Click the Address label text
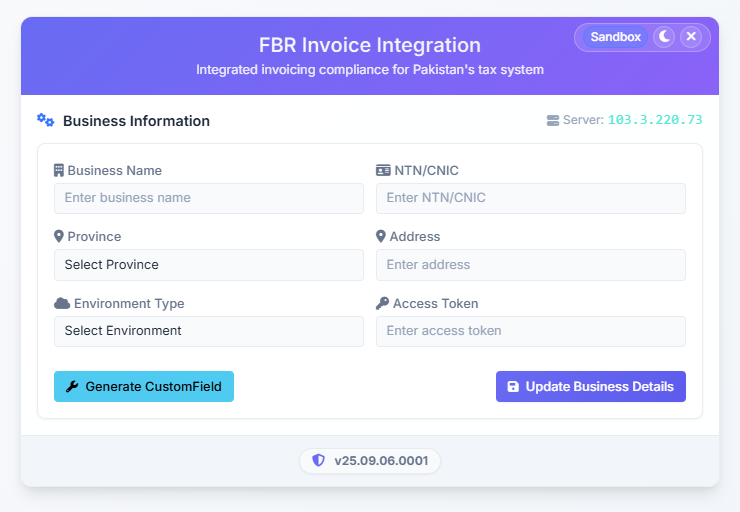This screenshot has width=740, height=512. point(415,236)
